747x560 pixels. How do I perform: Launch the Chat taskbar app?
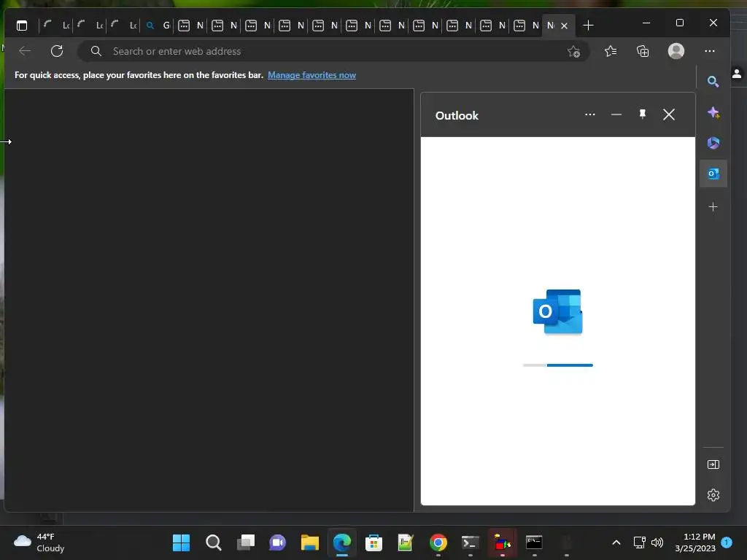277,542
